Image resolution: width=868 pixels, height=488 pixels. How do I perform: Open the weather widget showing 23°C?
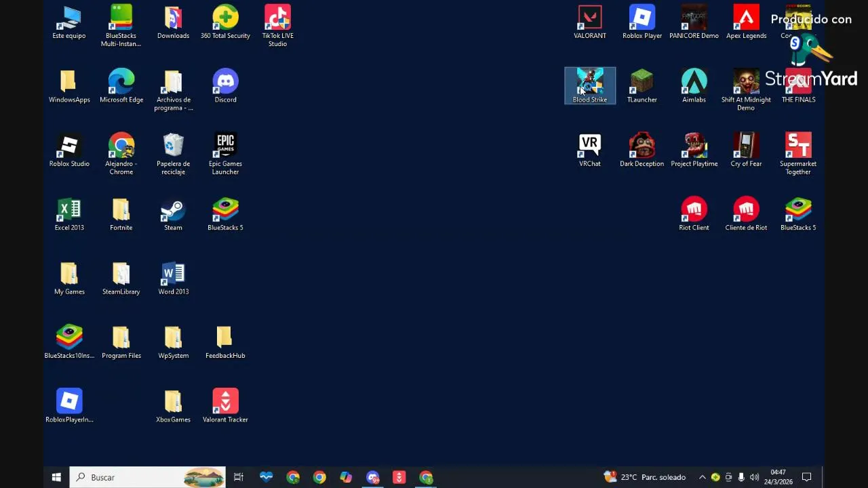(x=645, y=477)
